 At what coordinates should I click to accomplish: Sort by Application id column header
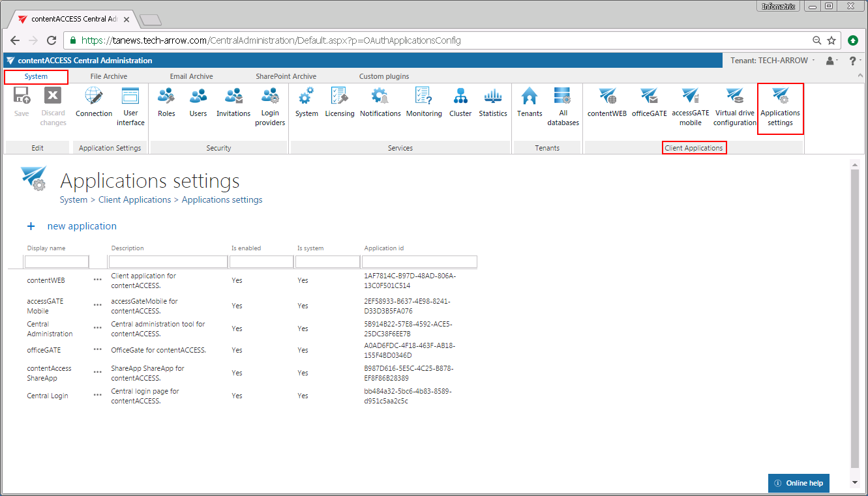point(384,248)
